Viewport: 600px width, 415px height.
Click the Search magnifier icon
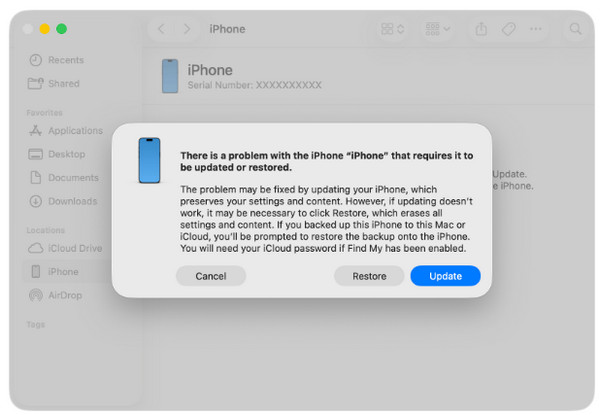point(575,29)
